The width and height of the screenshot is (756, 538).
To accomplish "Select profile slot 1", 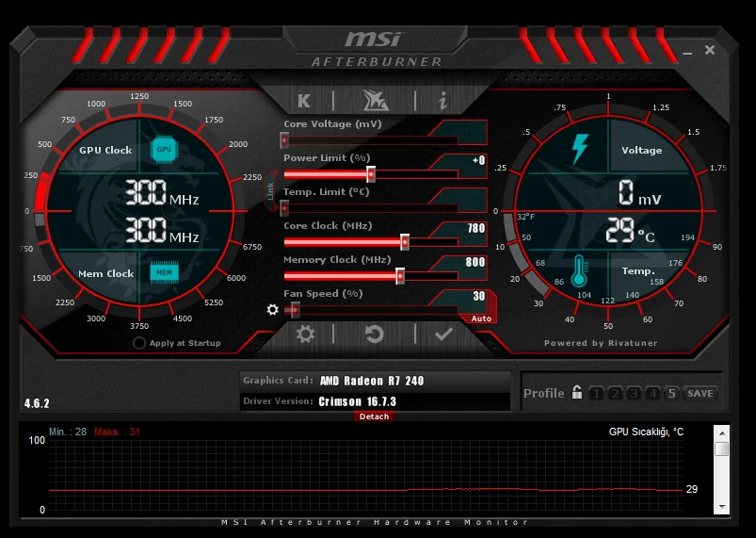I will (x=596, y=393).
